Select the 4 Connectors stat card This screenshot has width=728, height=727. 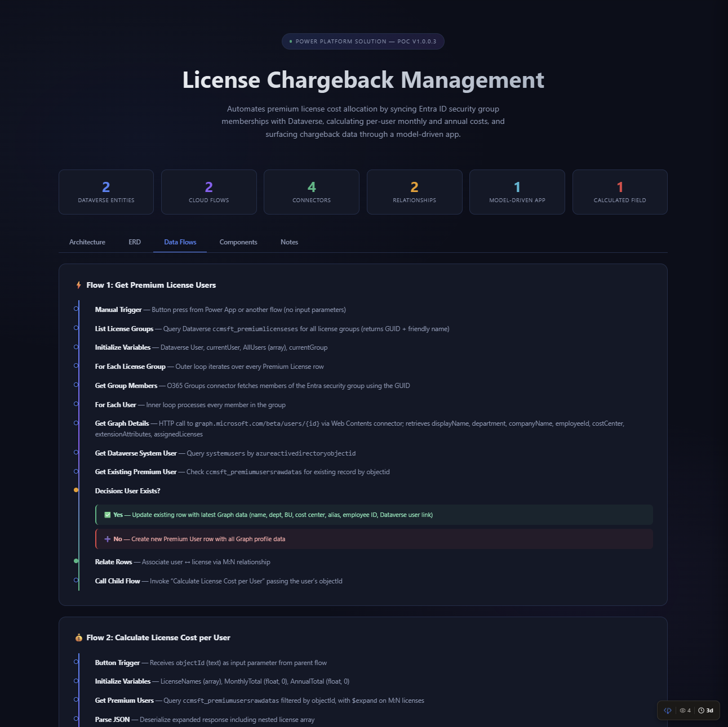click(311, 191)
